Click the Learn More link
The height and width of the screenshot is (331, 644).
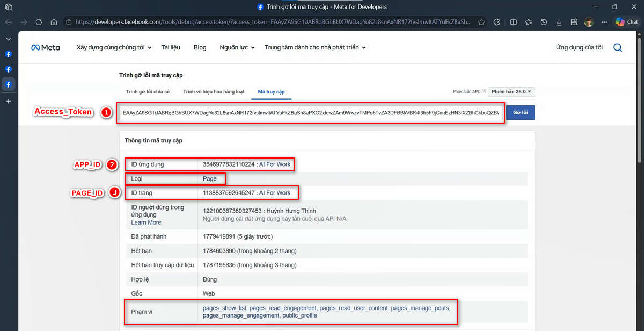tap(146, 222)
